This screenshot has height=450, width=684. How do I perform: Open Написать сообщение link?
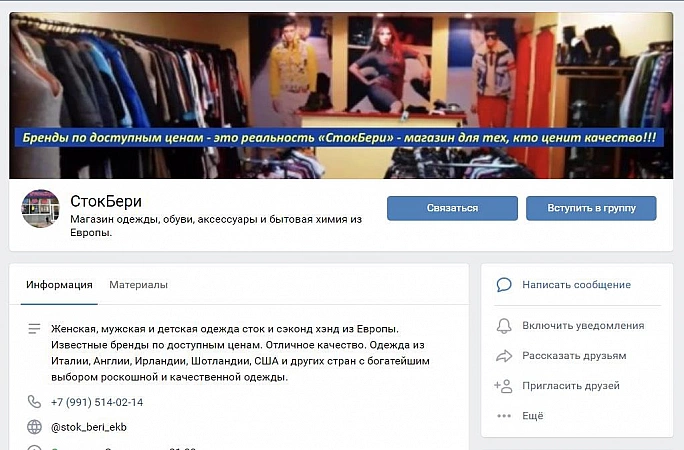[x=576, y=285]
